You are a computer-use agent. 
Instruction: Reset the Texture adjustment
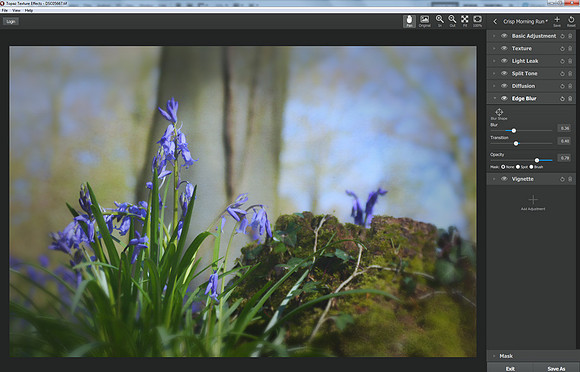click(562, 49)
